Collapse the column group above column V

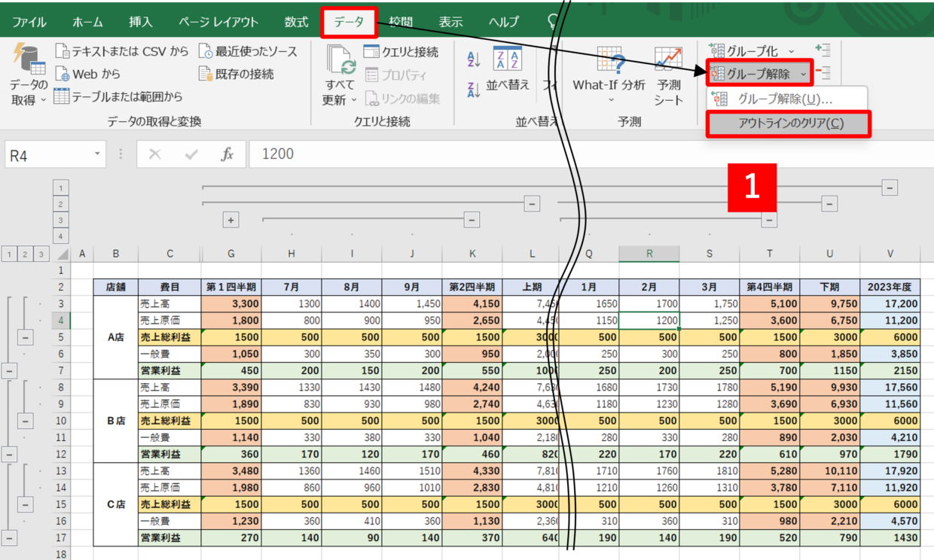coord(890,187)
